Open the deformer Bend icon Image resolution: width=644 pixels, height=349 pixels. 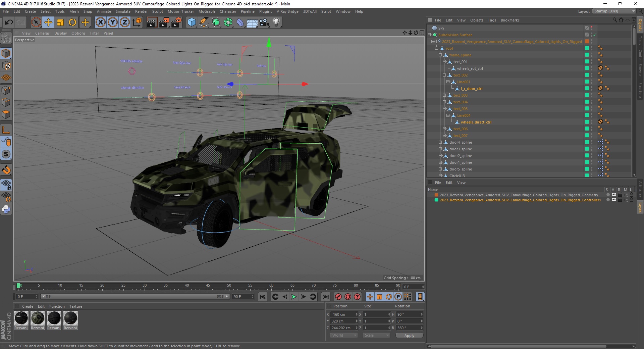(x=240, y=22)
